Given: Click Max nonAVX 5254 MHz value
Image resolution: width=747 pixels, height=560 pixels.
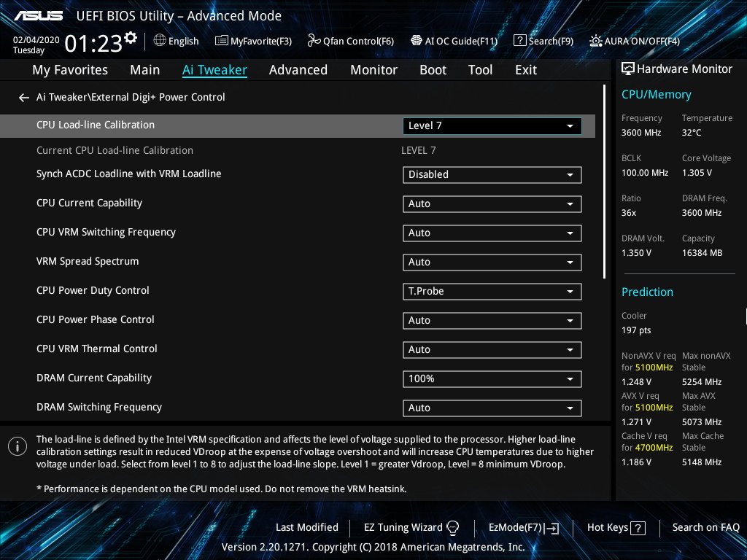Looking at the screenshot, I should click(x=701, y=382).
